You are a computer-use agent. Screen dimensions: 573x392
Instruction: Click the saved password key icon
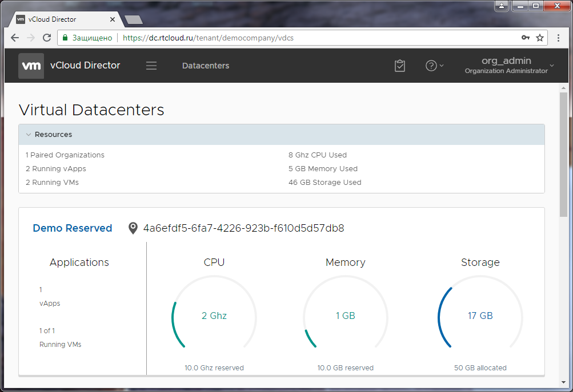(526, 38)
